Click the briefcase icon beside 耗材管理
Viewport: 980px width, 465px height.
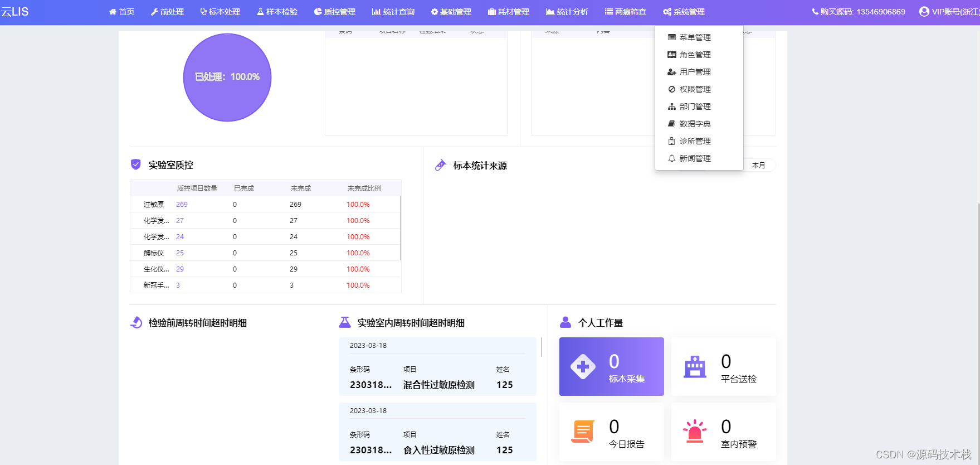click(492, 12)
